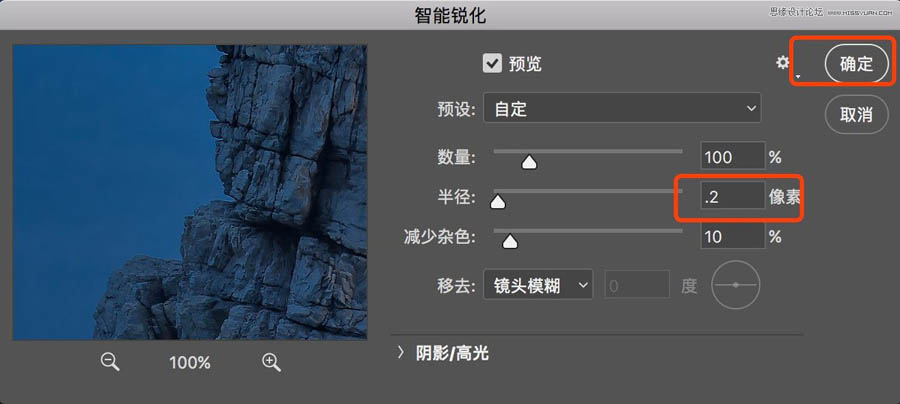Click the 确定 button
The height and width of the screenshot is (404, 900).
coord(856,64)
